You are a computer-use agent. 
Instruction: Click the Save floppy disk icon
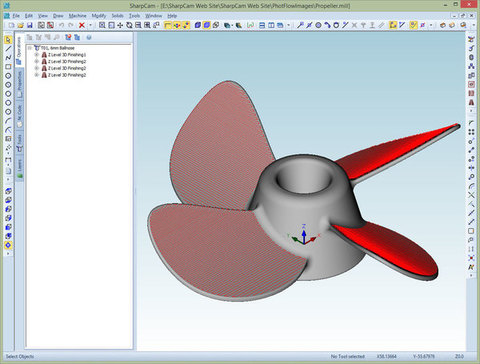coord(30,25)
